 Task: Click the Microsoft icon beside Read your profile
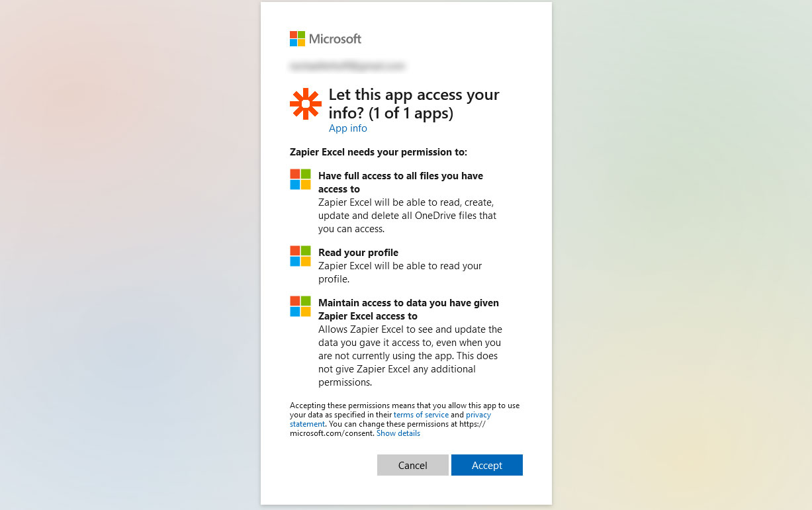[x=300, y=256]
